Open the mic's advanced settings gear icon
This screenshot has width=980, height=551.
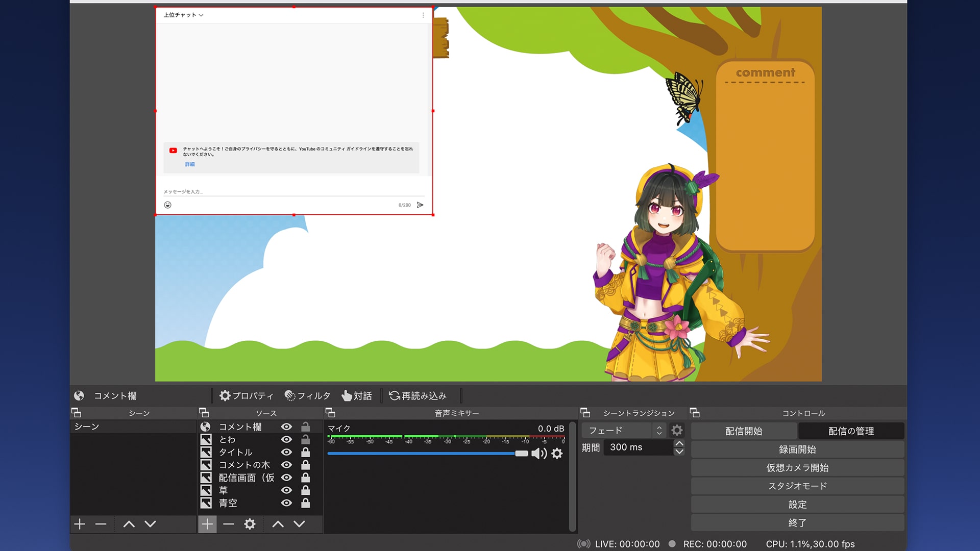557,454
